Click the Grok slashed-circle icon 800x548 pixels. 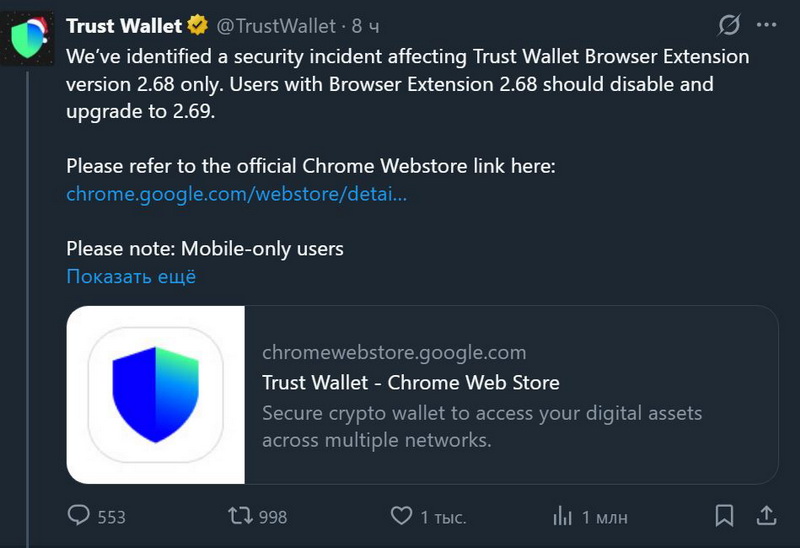pos(730,25)
